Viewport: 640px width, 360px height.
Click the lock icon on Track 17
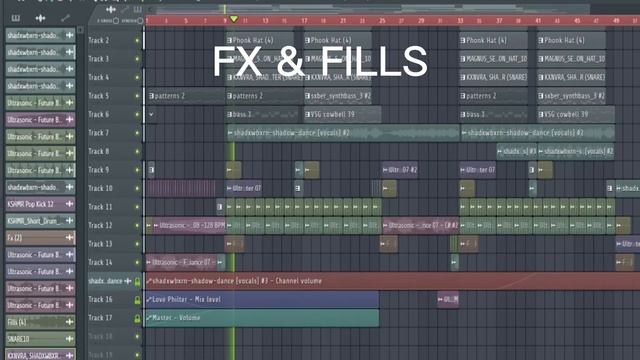tap(138, 318)
